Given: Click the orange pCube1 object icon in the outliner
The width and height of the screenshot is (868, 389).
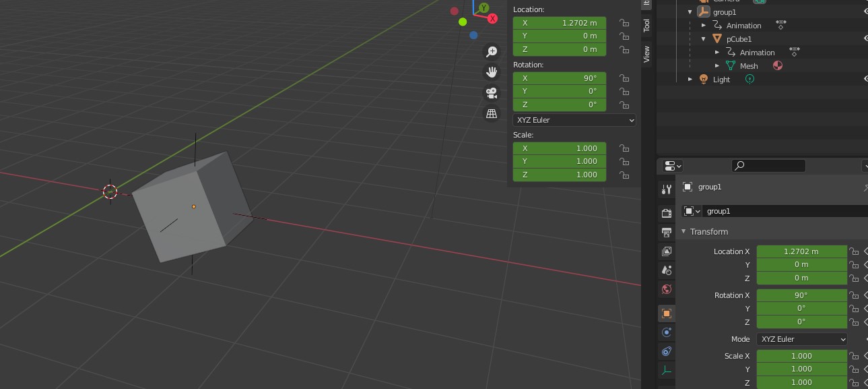Looking at the screenshot, I should 717,39.
